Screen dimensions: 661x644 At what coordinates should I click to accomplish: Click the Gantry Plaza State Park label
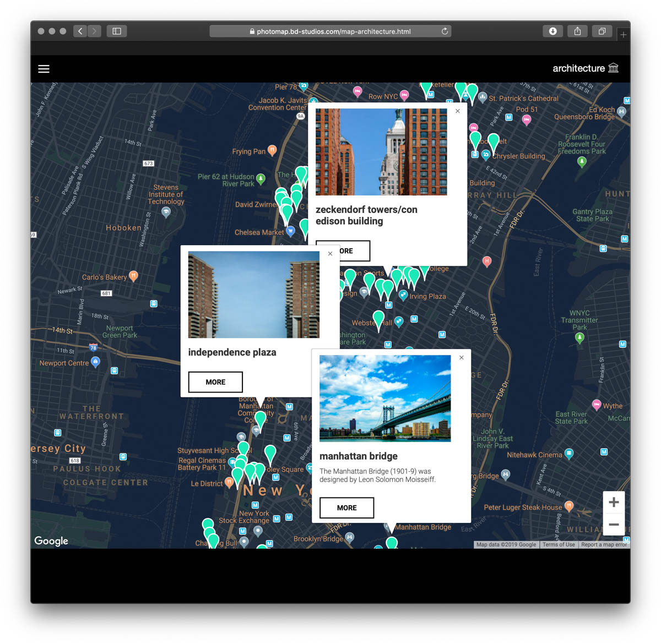pos(592,215)
